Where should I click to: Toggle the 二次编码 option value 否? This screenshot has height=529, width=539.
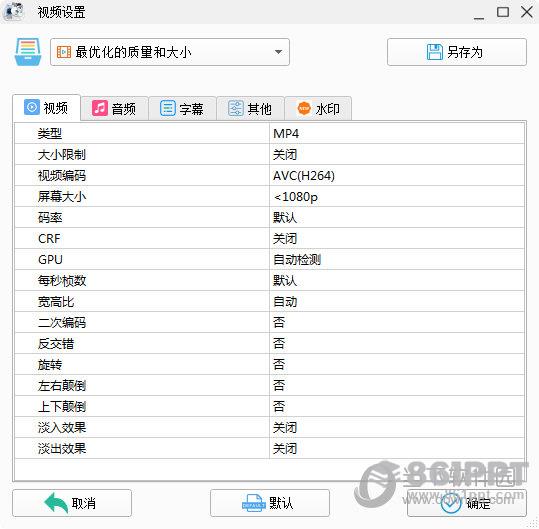pos(397,322)
